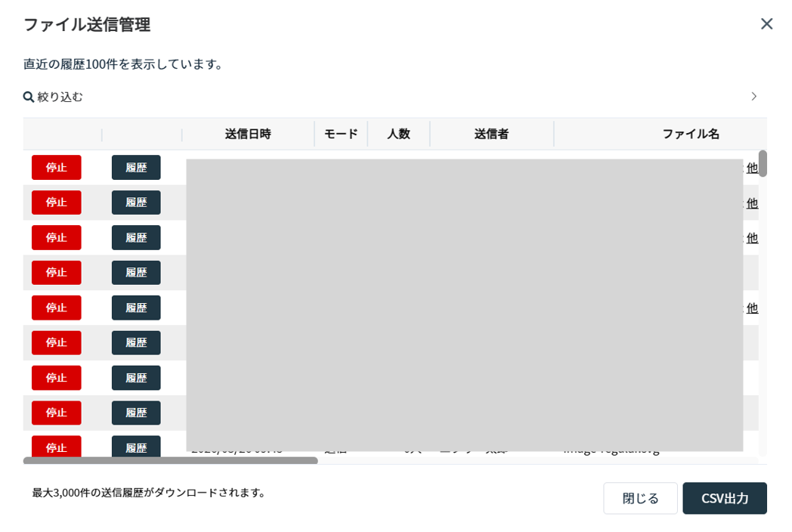The width and height of the screenshot is (792, 532).
Task: Select the モード column header
Action: coord(341,134)
